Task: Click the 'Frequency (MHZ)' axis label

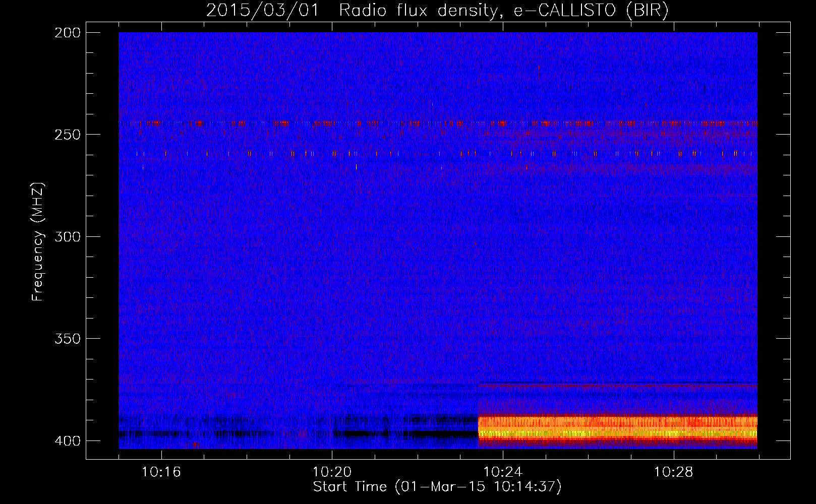Action: click(38, 242)
